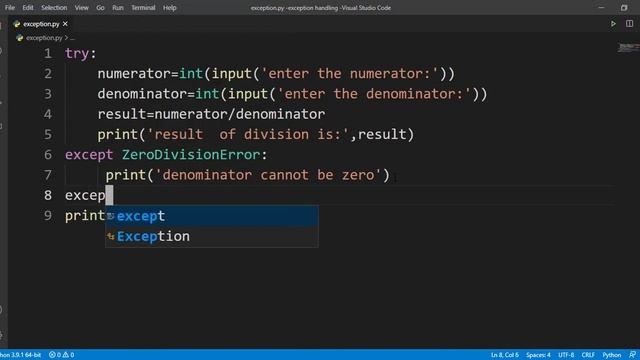Click 'enter the denominator:' string on line 3
The height and width of the screenshot is (360, 640).
tap(374, 94)
